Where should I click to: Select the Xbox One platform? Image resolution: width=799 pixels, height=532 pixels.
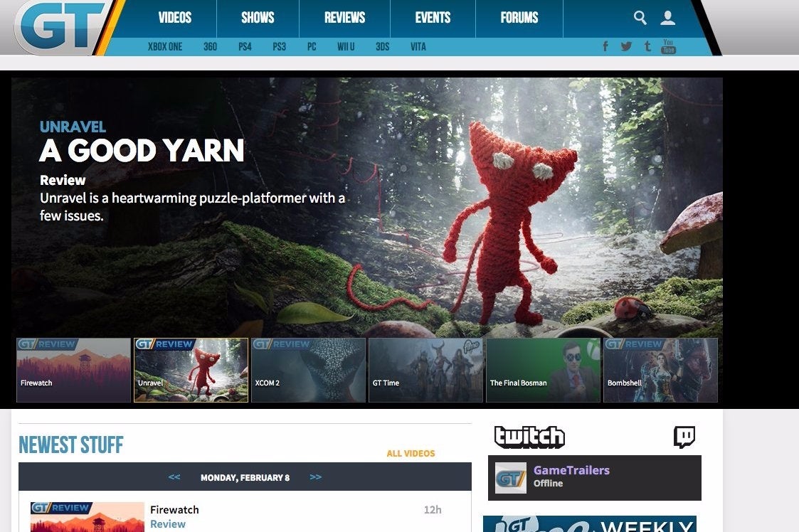tap(165, 46)
